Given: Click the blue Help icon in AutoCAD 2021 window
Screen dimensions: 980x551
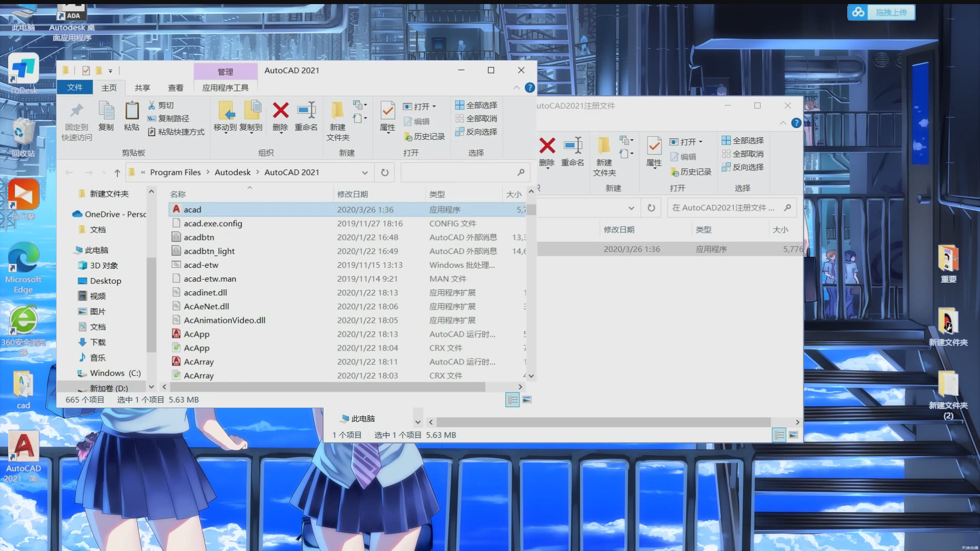Looking at the screenshot, I should click(530, 88).
